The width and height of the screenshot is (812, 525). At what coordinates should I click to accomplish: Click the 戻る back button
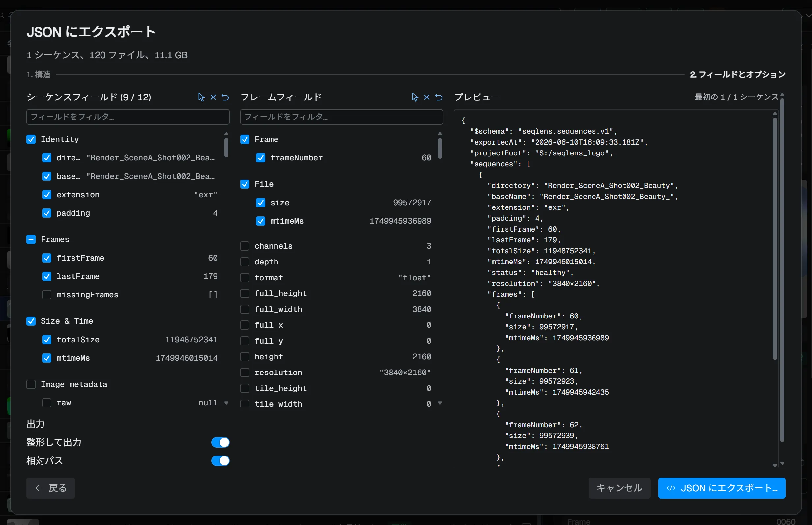tap(51, 488)
